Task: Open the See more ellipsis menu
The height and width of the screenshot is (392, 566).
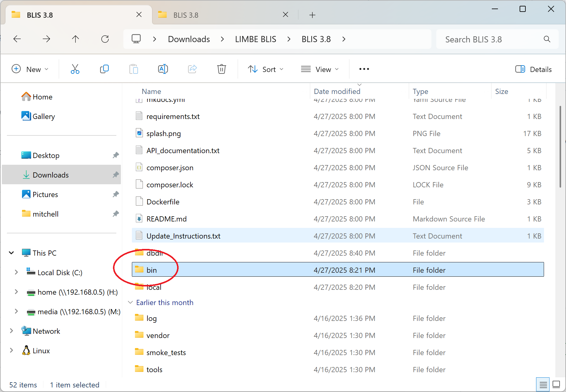Action: pyautogui.click(x=364, y=69)
